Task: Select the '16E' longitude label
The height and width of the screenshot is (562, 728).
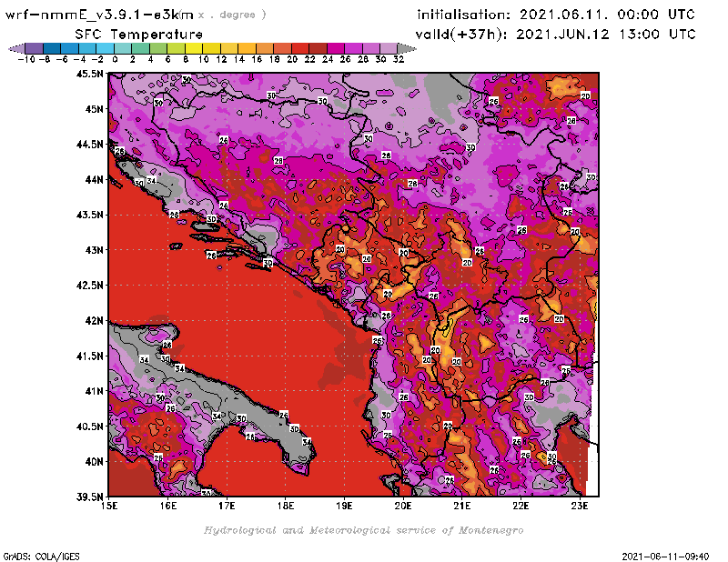Action: pyautogui.click(x=167, y=506)
